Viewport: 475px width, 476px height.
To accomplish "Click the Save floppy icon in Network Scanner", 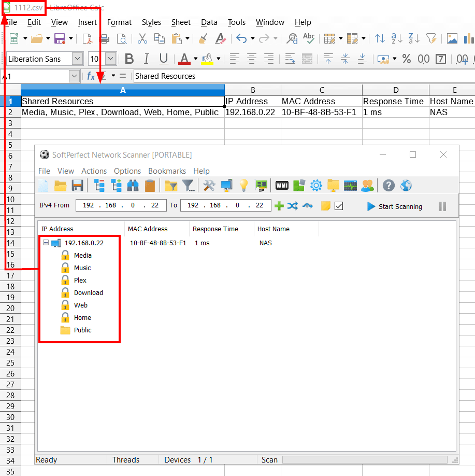I will coord(77,186).
